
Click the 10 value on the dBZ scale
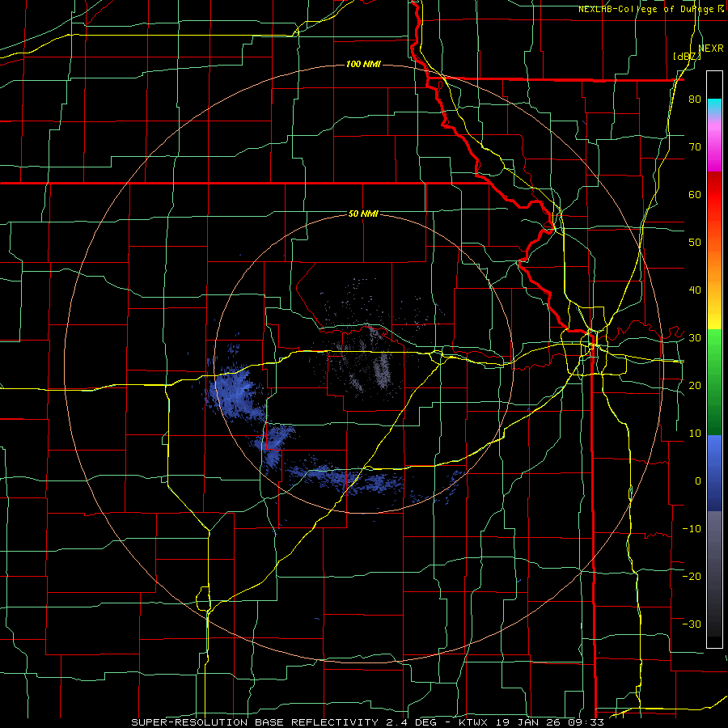coord(695,434)
